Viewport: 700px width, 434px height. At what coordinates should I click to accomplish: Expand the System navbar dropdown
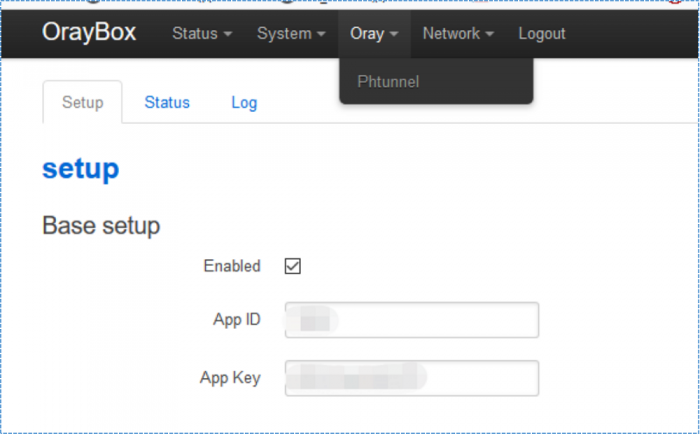tap(291, 33)
